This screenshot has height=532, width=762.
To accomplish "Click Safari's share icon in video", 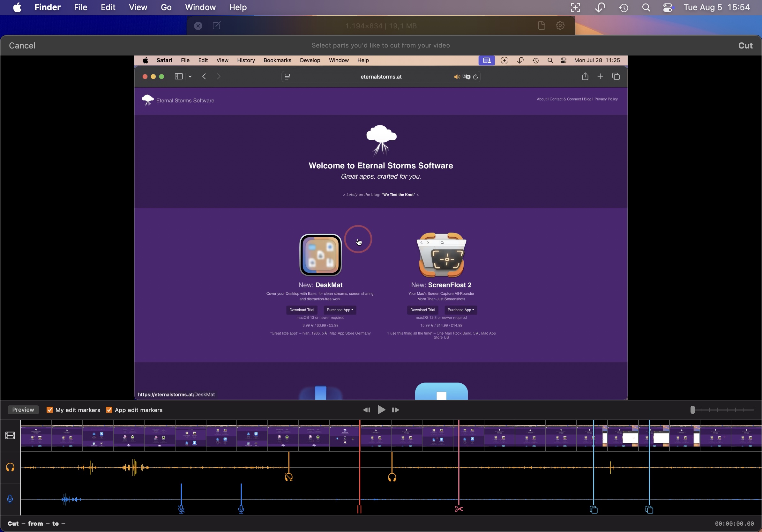I will tap(585, 77).
